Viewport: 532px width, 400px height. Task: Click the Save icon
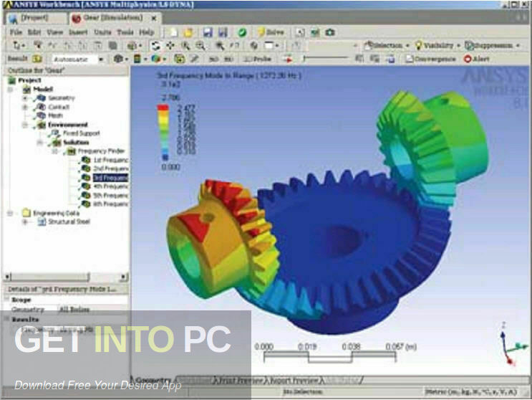208,32
